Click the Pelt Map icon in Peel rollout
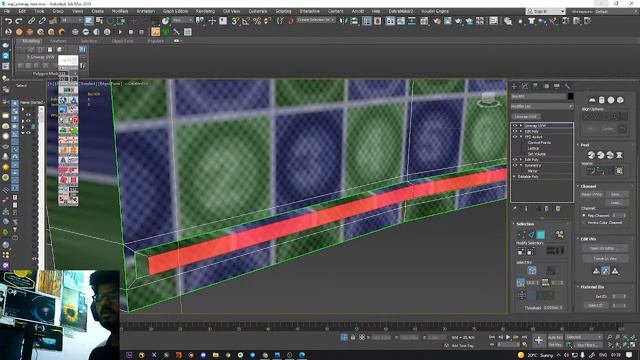Viewport: 640px width, 360px height. click(619, 155)
